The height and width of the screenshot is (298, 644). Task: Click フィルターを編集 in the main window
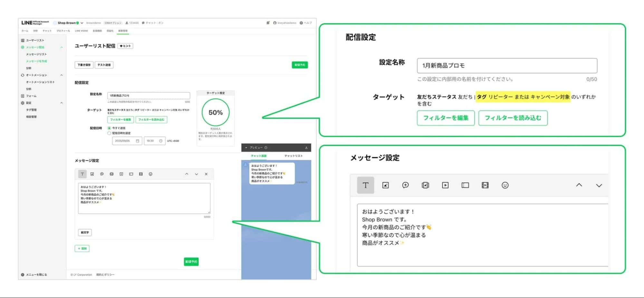pos(120,120)
